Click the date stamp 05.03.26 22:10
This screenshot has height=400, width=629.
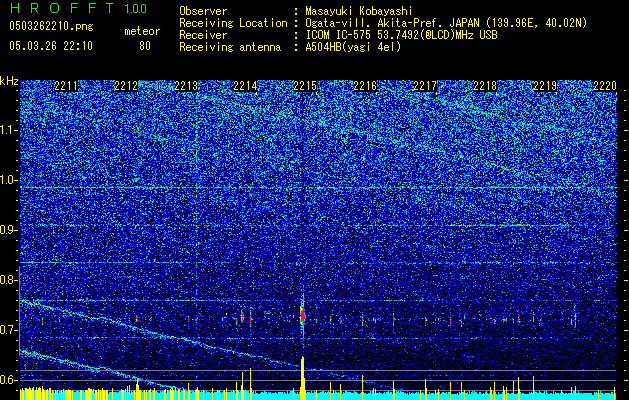click(x=51, y=46)
